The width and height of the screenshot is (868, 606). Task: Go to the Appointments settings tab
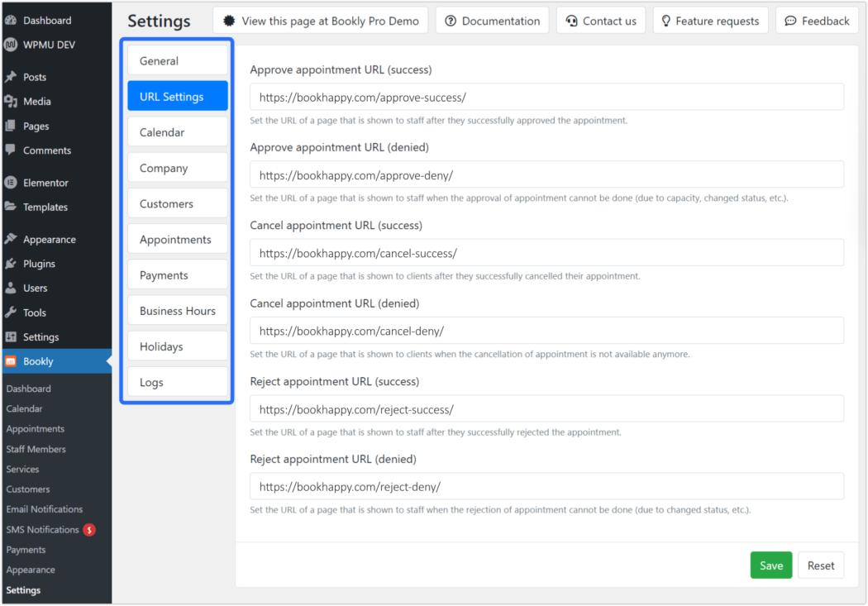coord(178,239)
